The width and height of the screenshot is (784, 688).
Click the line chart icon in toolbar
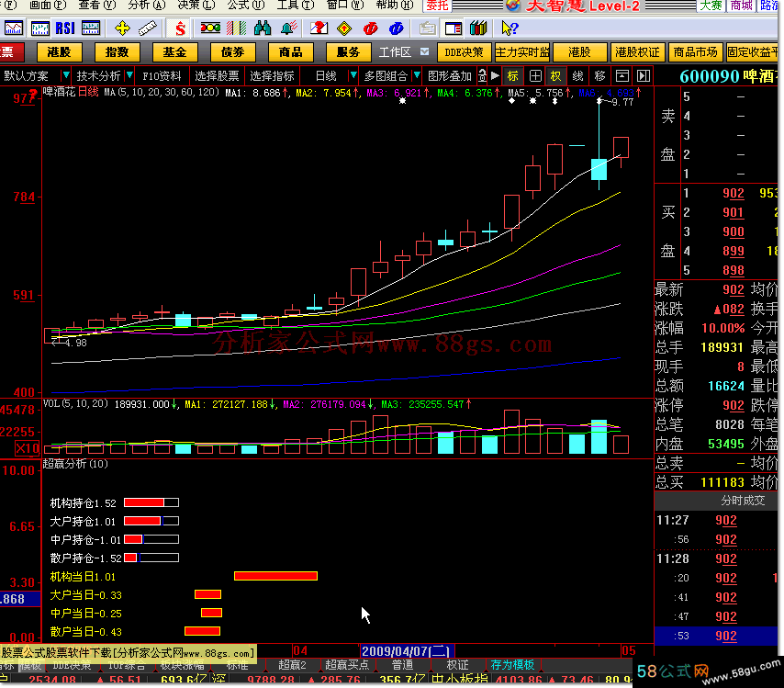14,28
